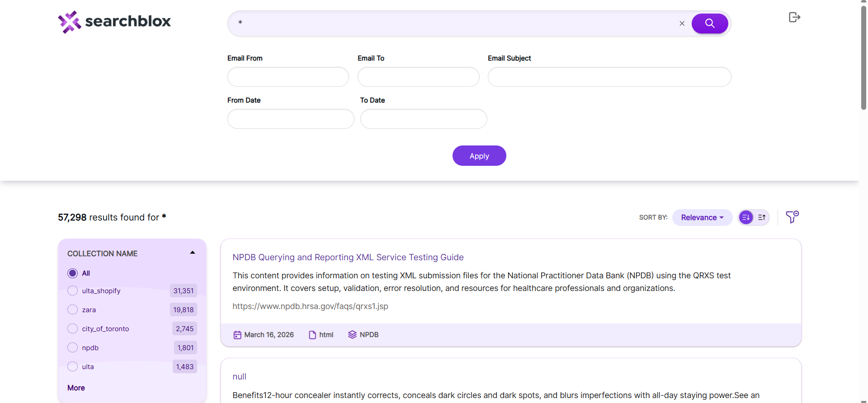Viewport: 868px width, 403px height.
Task: Select the ulta collection radio
Action: click(72, 366)
